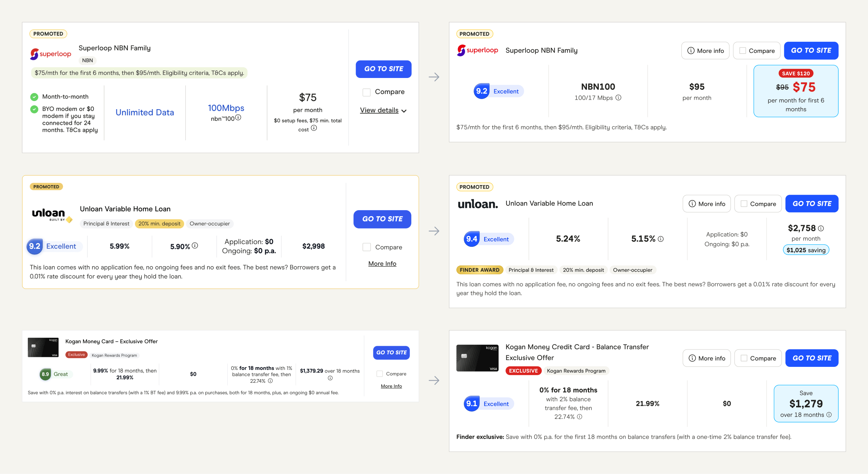Tick the Compare checkbox in the Unloan 5.24% card
This screenshot has height=474, width=868.
coord(744,204)
